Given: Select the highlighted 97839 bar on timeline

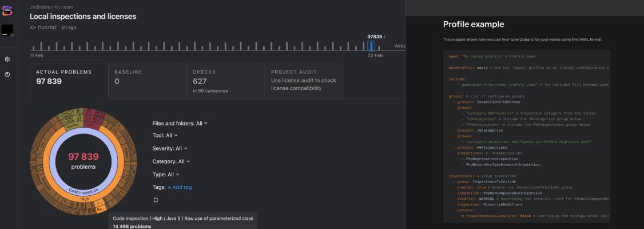Looking at the screenshot, I should [371, 46].
